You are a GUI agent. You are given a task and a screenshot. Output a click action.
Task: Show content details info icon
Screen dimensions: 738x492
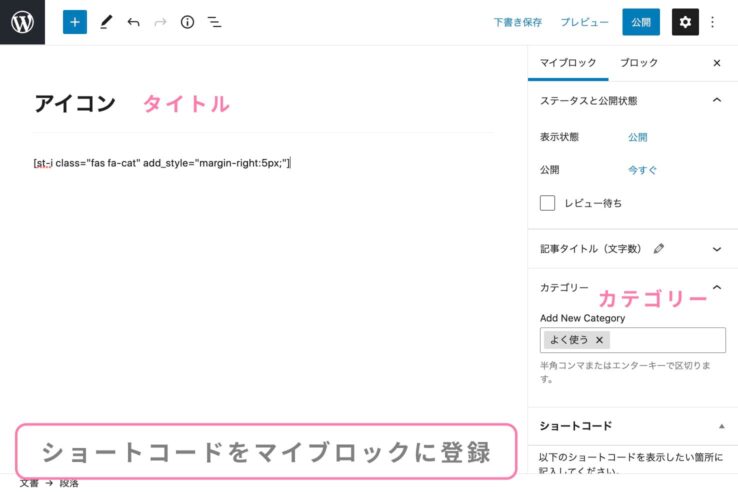[x=187, y=22]
